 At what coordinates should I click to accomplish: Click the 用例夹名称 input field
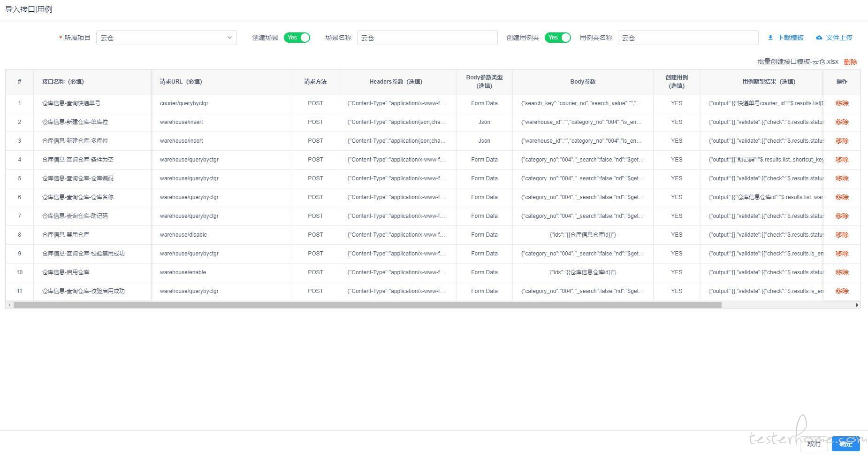(688, 38)
